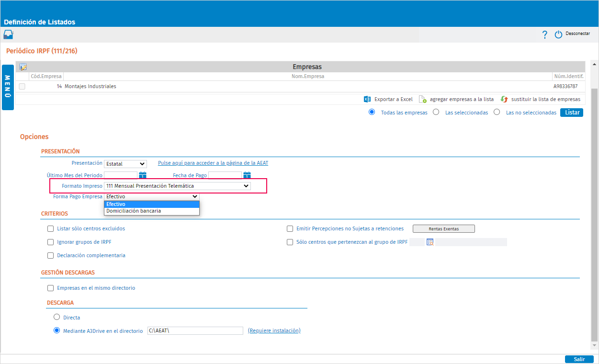Click the Desconectar power icon

[558, 34]
